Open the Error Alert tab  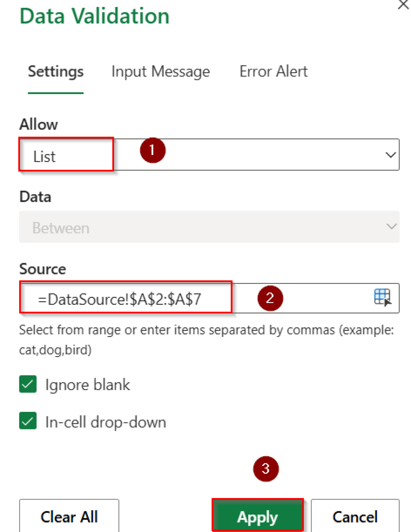273,72
